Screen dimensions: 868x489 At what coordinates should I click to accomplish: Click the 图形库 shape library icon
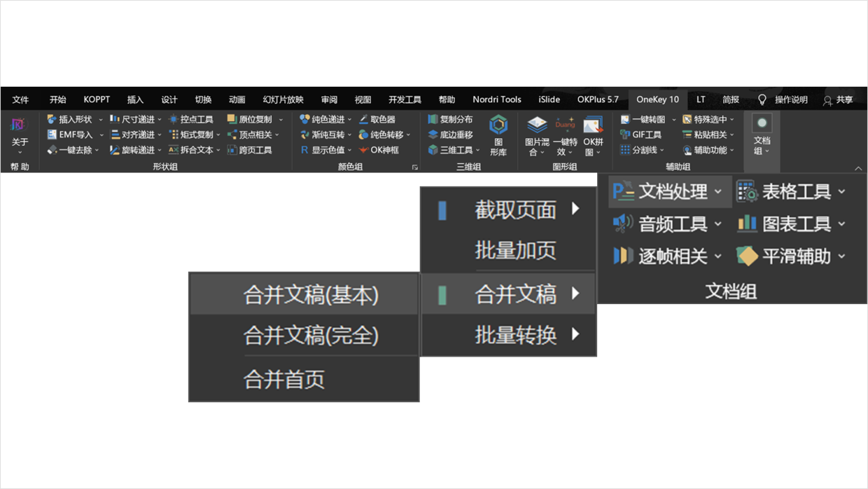[498, 135]
